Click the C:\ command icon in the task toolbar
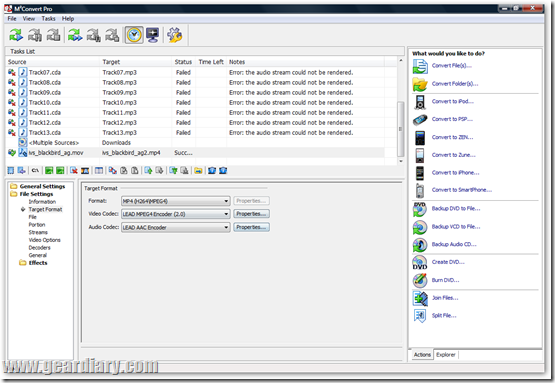This screenshot has height=383, width=555. tap(35, 171)
